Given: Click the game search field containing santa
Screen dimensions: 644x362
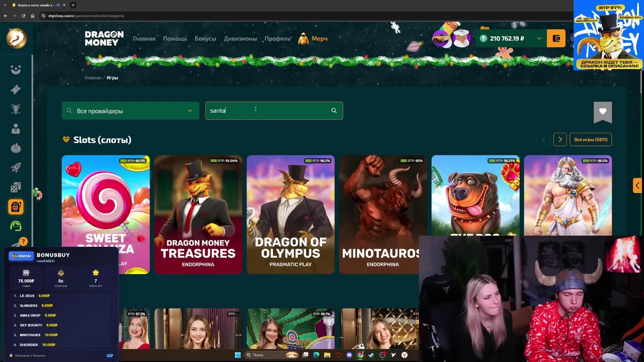Looking at the screenshot, I should pos(274,111).
